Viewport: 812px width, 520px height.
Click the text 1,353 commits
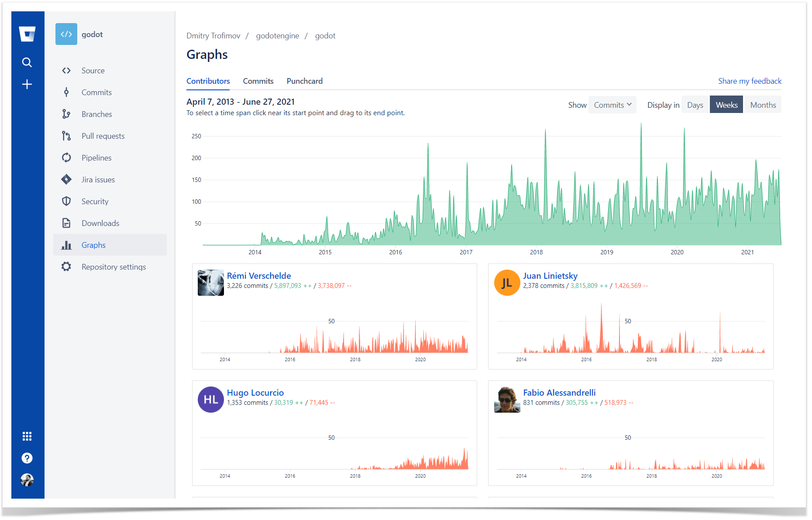coord(248,403)
